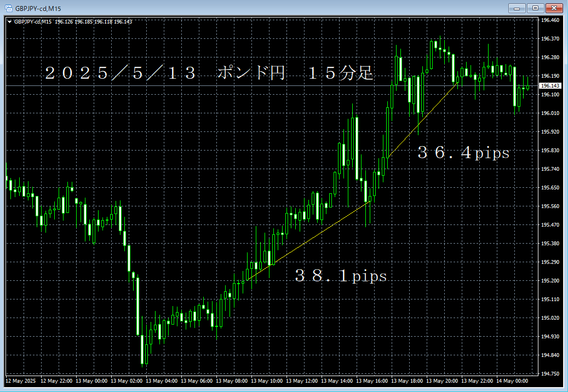The height and width of the screenshot is (392, 568).
Task: Click the restore button of the chart window
Action: pyautogui.click(x=535, y=8)
